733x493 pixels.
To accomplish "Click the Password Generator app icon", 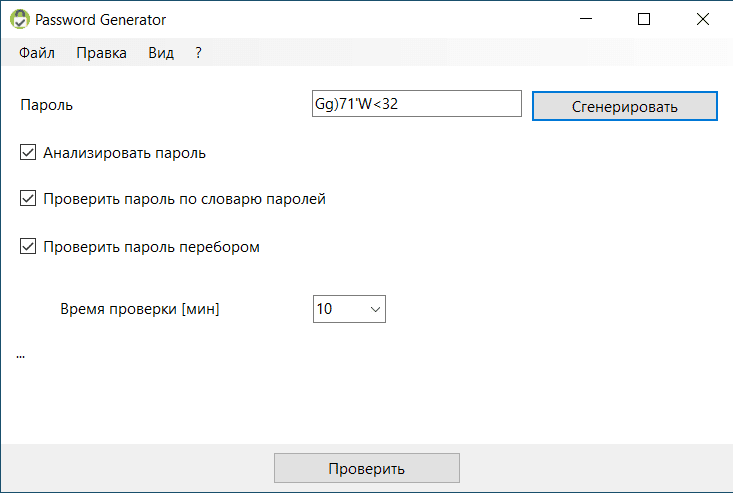I will pos(18,19).
